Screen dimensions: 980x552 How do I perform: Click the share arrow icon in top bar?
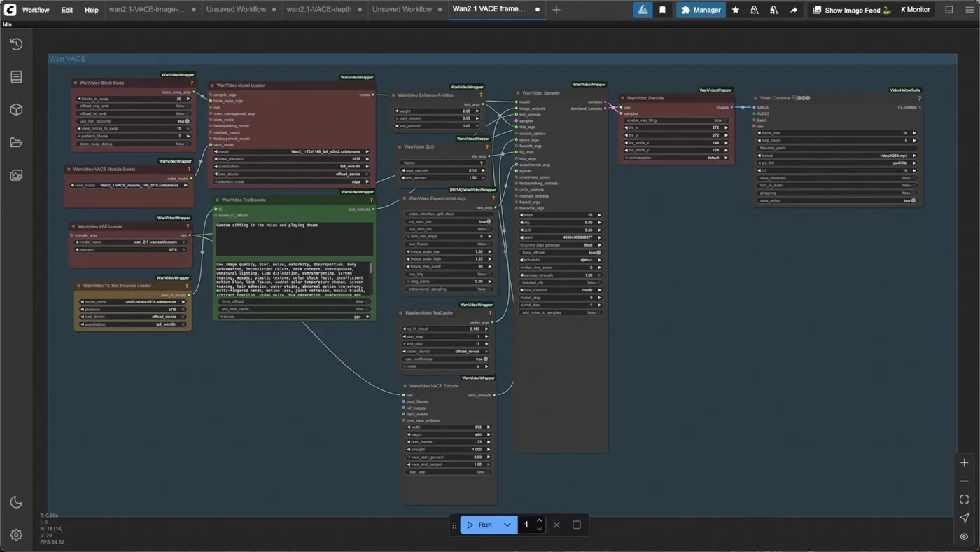click(x=794, y=10)
